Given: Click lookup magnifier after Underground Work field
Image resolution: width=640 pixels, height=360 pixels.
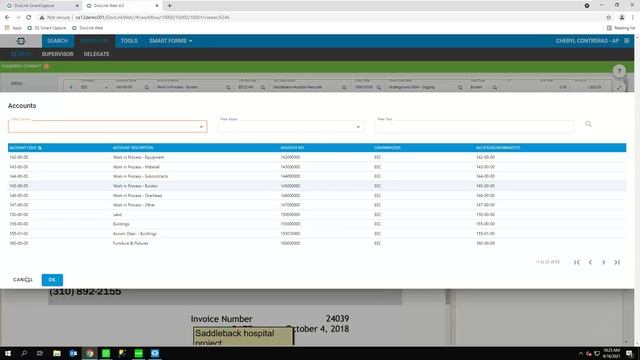Looking at the screenshot, I should 460,87.
